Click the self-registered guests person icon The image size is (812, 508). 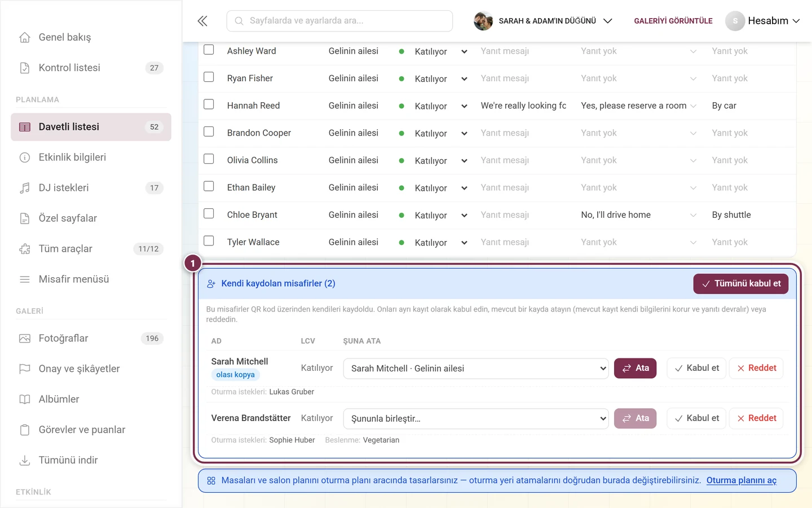tap(211, 284)
